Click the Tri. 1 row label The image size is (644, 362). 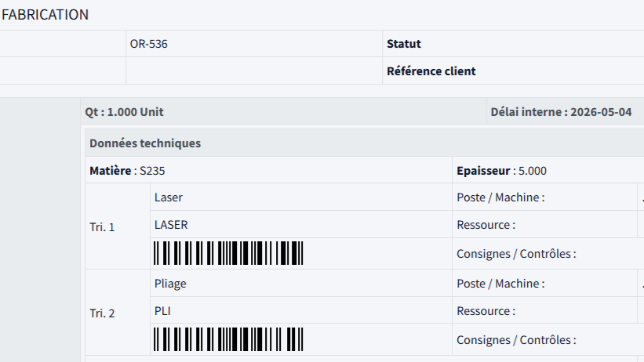pos(102,227)
